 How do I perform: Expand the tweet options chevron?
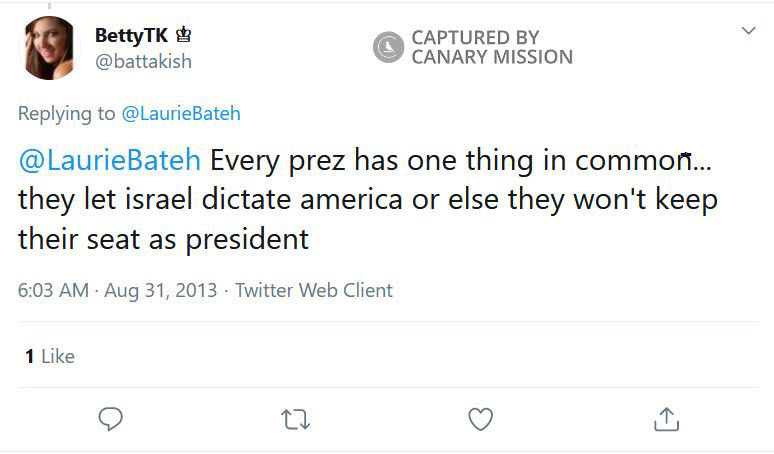(748, 32)
